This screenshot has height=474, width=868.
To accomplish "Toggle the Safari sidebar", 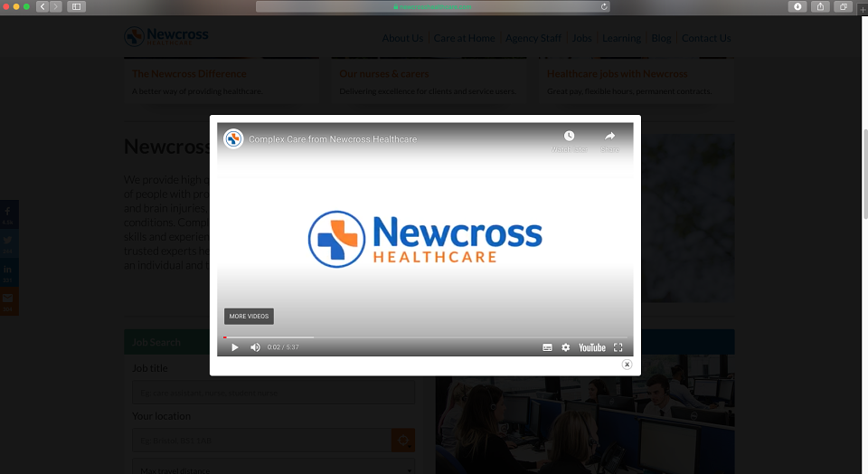I will click(76, 6).
